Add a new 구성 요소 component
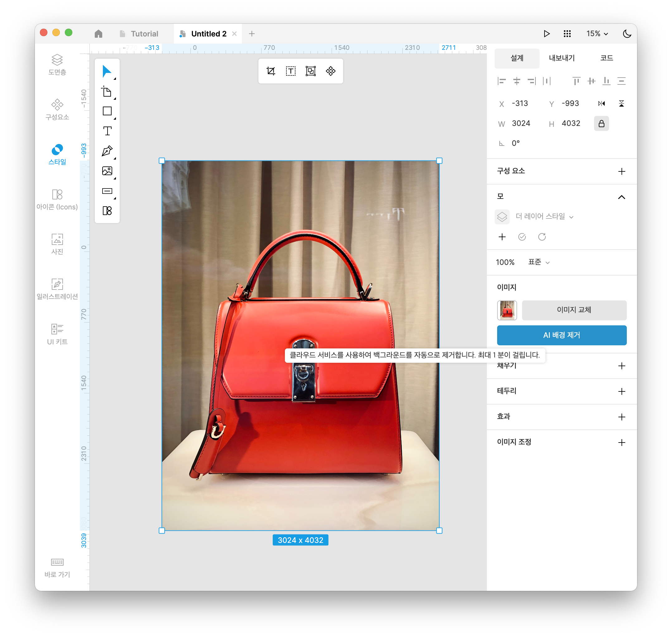This screenshot has height=637, width=672. pyautogui.click(x=621, y=171)
